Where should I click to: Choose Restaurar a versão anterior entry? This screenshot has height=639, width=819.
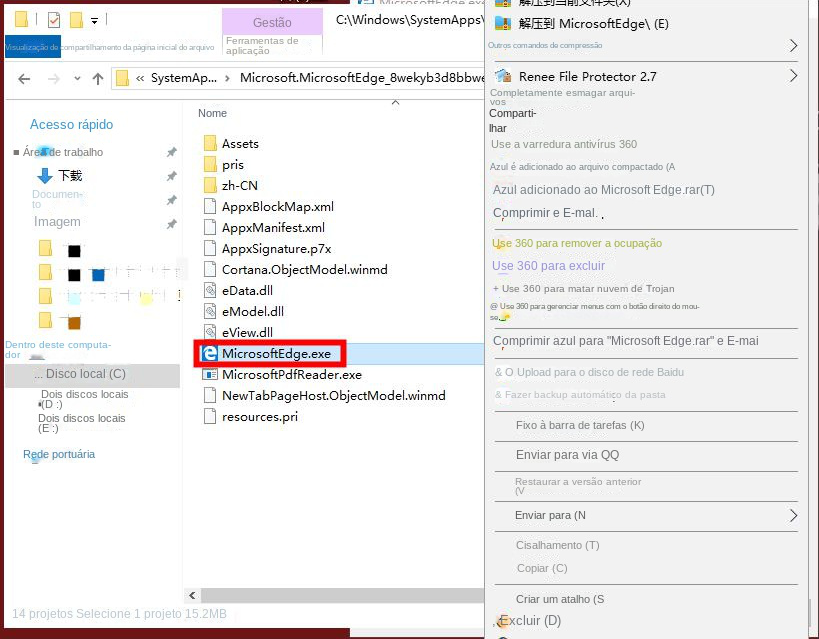coord(578,486)
